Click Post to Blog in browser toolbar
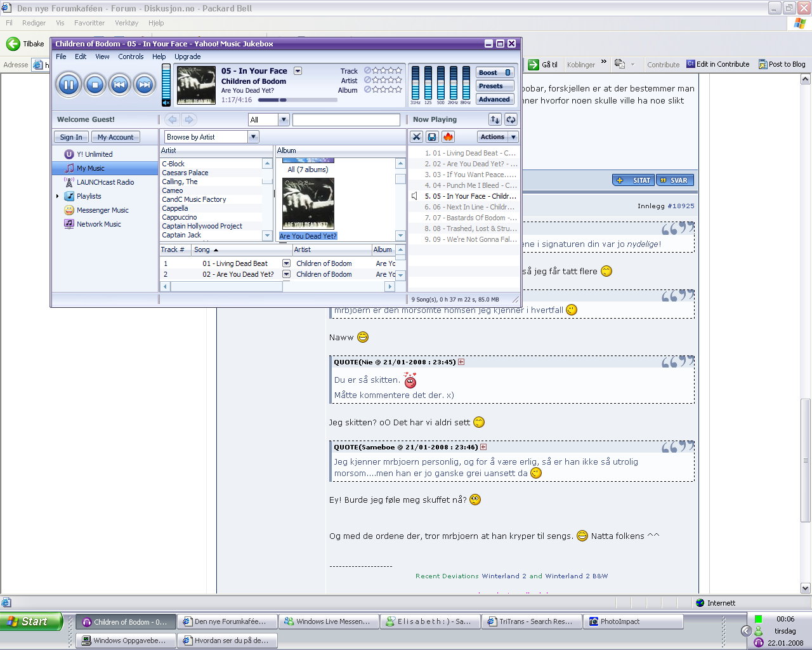Screen dimensions: 812x650 point(782,64)
